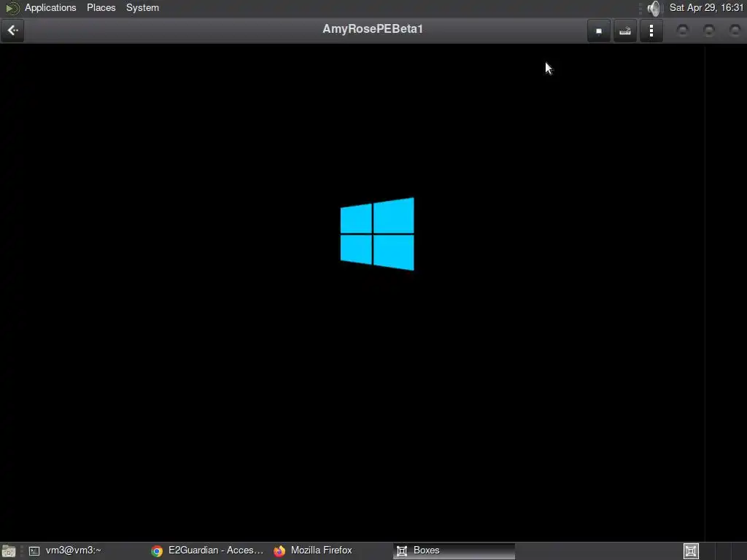747x560 pixels.
Task: Click the show desktop icon in bottom panel
Action: tap(9, 551)
